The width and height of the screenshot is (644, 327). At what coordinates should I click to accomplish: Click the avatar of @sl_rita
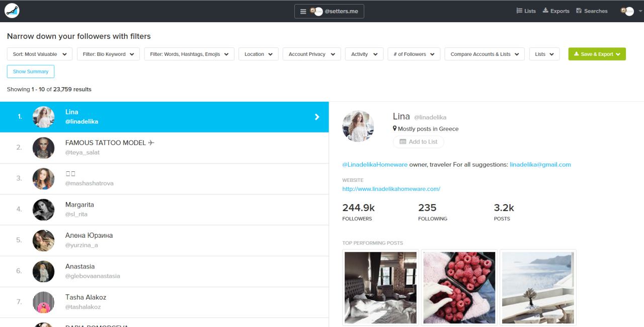click(43, 209)
